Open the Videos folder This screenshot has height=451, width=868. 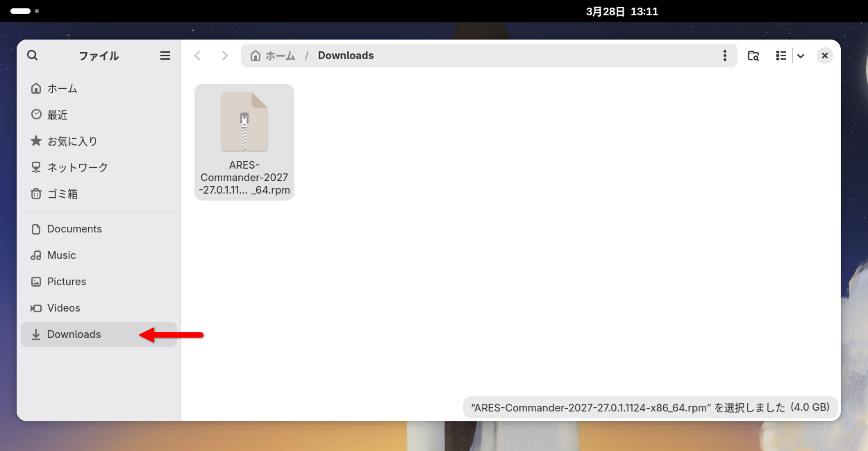tap(64, 308)
